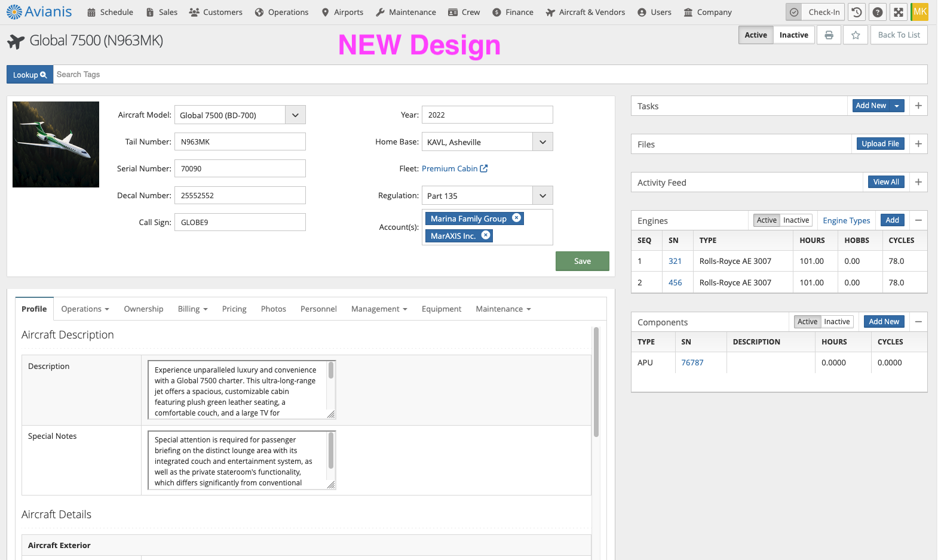Image resolution: width=938 pixels, height=560 pixels.
Task: Add a new component
Action: (884, 322)
